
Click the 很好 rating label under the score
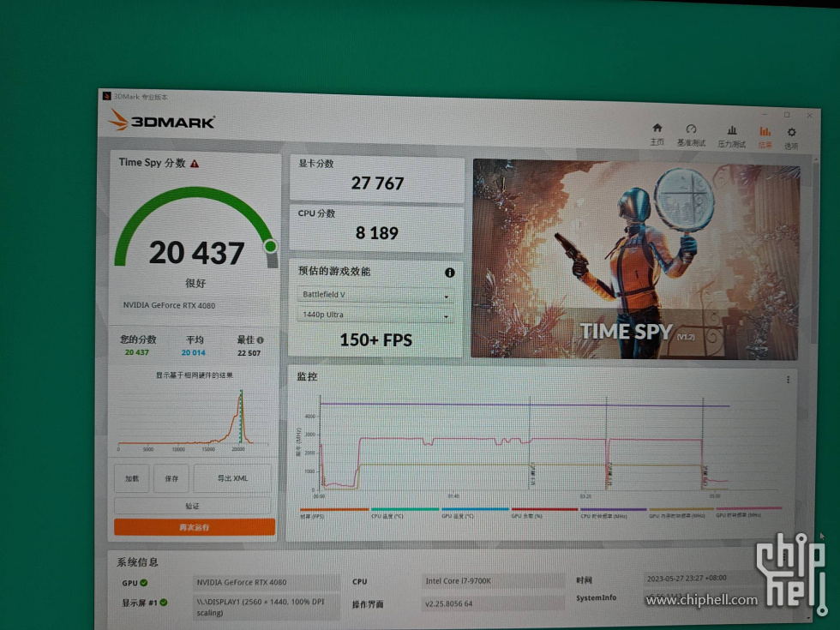[x=195, y=283]
